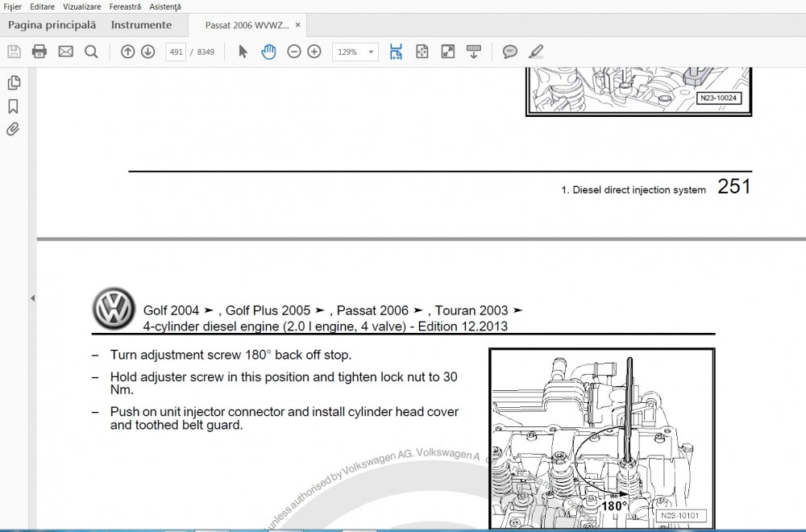Click 'Hold adjuster screw in this position' step

284,383
